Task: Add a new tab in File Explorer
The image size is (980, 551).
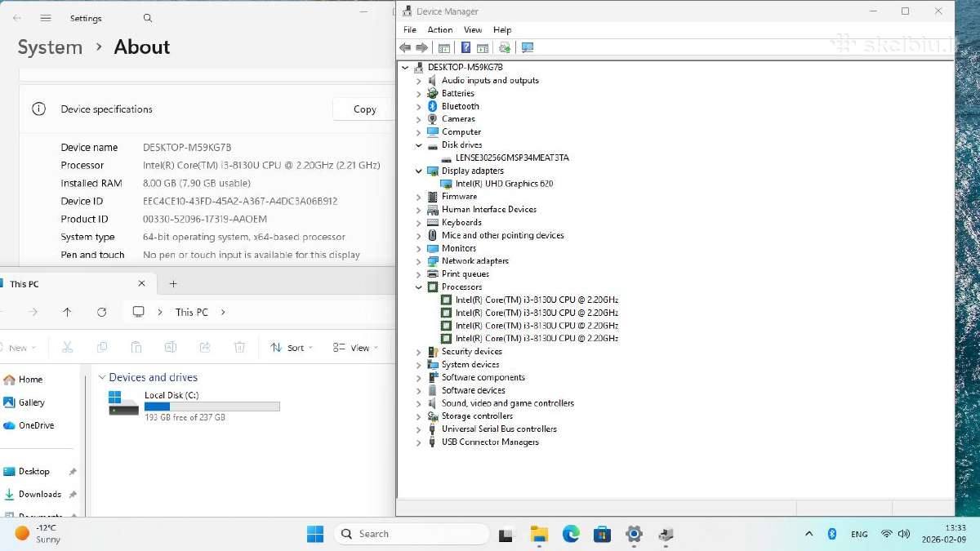Action: 173,284
